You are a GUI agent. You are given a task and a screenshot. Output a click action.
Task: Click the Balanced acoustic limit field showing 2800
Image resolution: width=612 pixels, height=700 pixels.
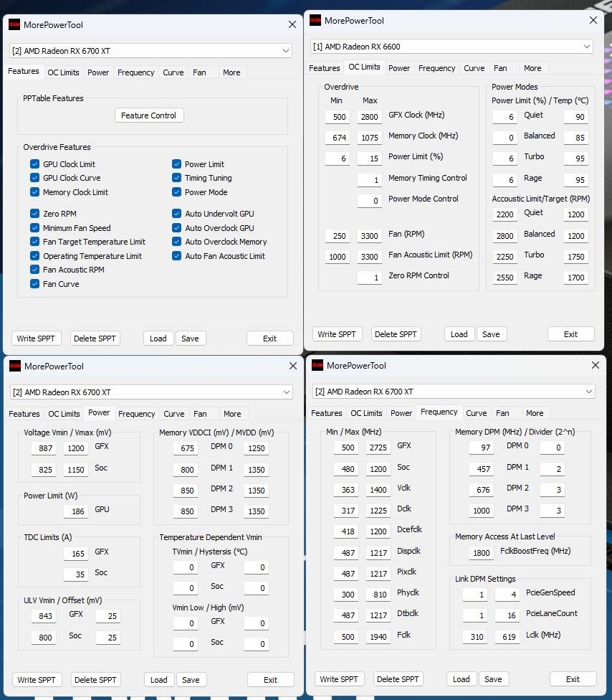coord(505,236)
